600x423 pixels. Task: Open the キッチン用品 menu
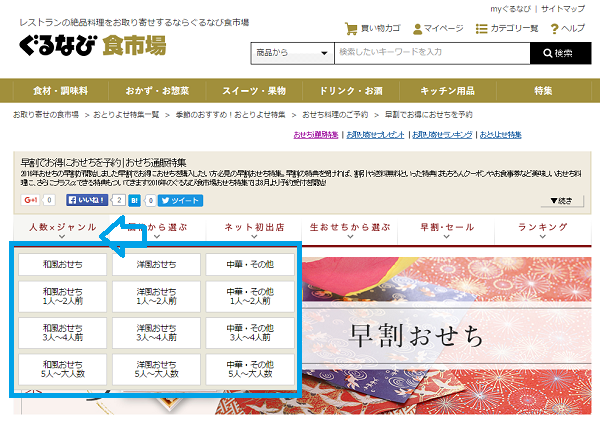(x=448, y=91)
